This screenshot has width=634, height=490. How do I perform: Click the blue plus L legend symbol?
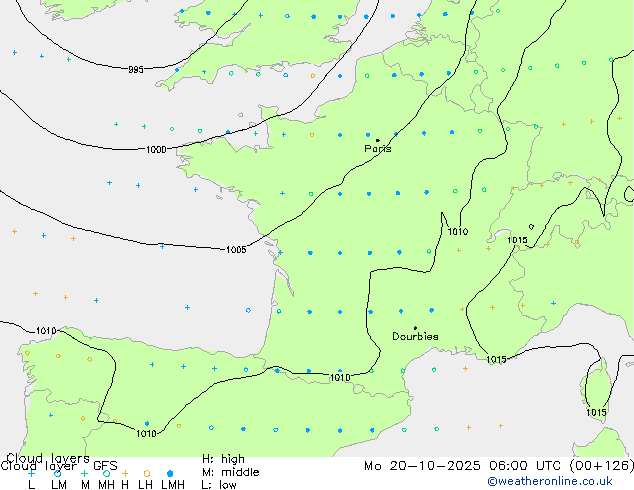[31, 473]
